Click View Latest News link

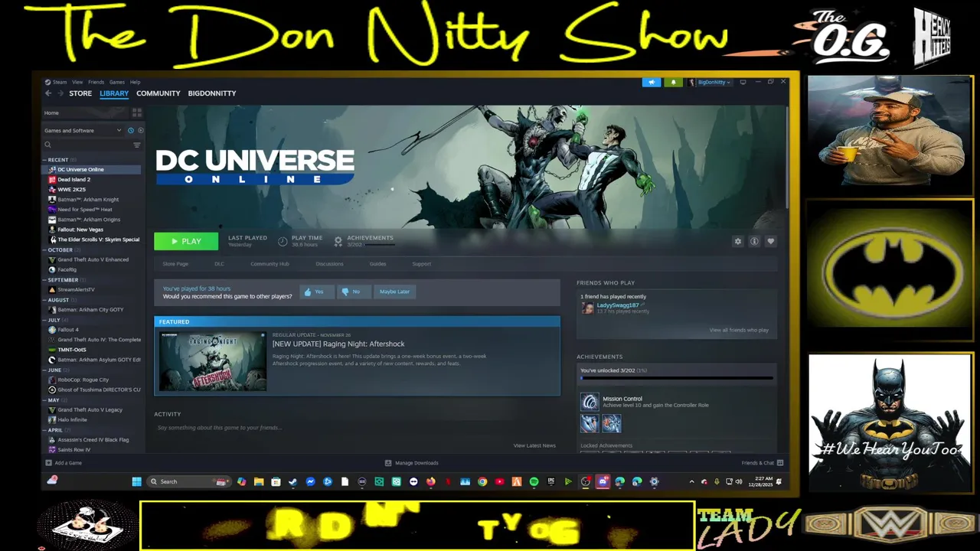pos(534,445)
